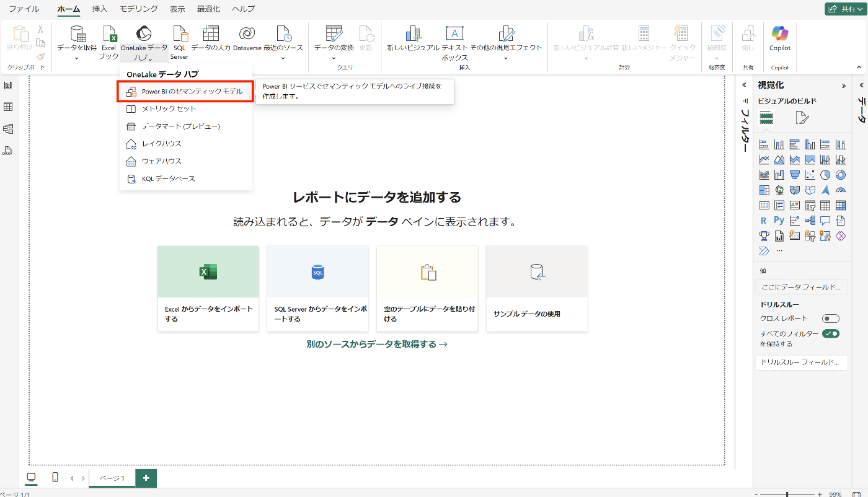This screenshot has height=497, width=868.
Task: Select the line chart visual icon
Action: click(x=764, y=160)
